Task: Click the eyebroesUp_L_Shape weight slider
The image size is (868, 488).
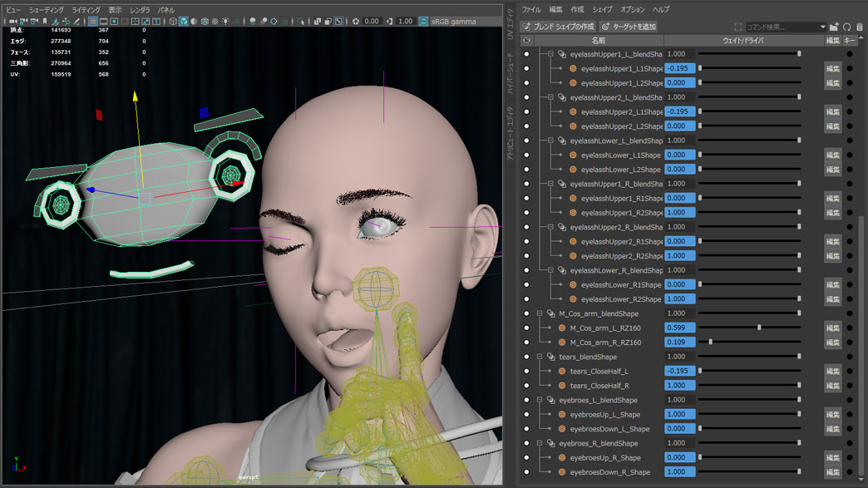Action: click(749, 414)
